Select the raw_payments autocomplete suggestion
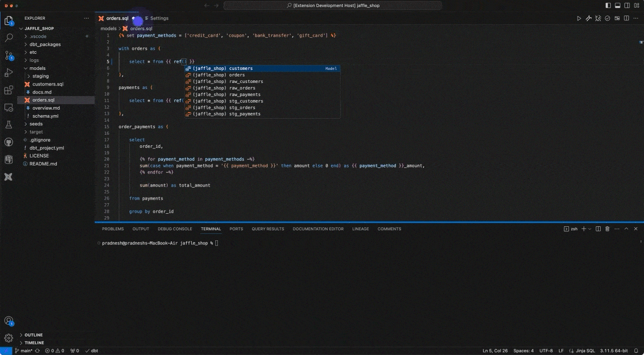This screenshot has height=355, width=644. 262,95
